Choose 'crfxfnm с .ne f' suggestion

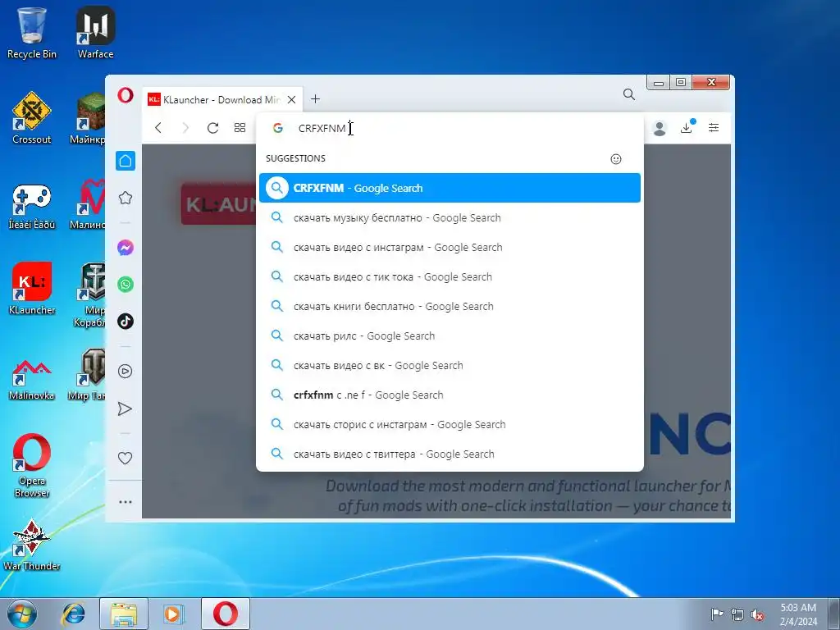coord(450,395)
